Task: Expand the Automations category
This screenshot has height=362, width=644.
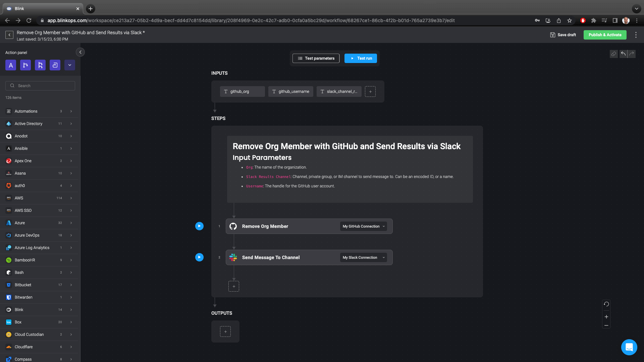Action: click(x=39, y=111)
